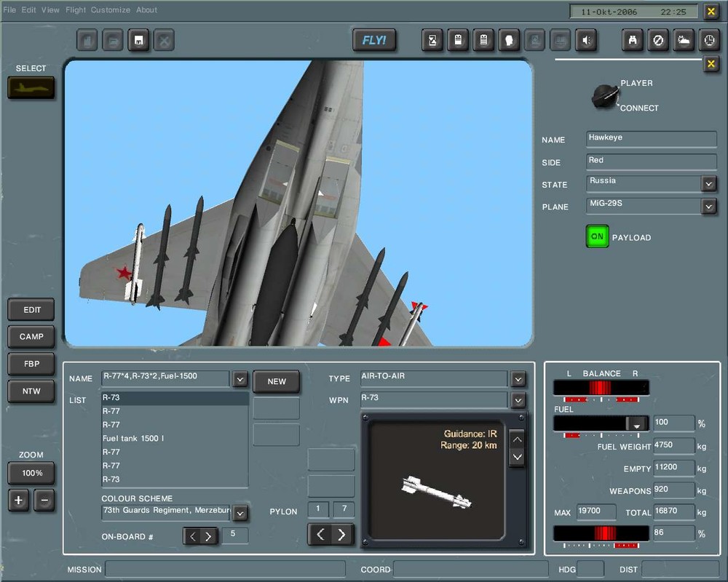The width and height of the screenshot is (728, 582).
Task: Expand the STATE Russia dropdown
Action: tap(708, 184)
